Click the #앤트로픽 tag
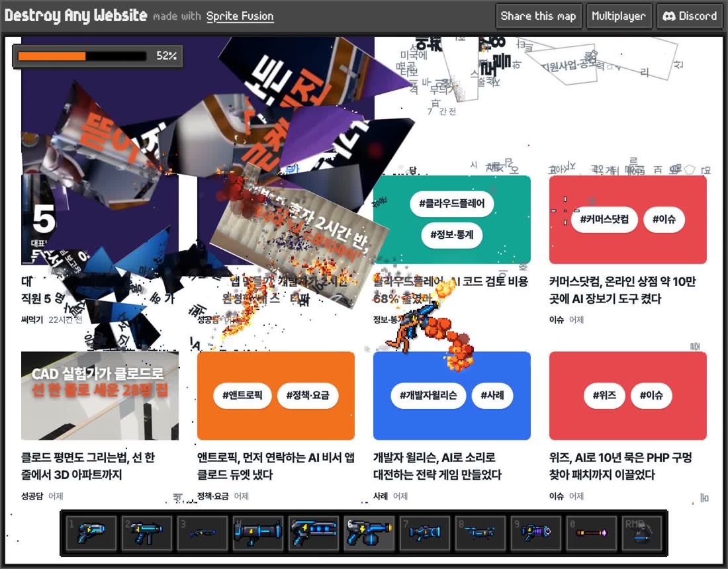728x569 pixels. pos(242,396)
